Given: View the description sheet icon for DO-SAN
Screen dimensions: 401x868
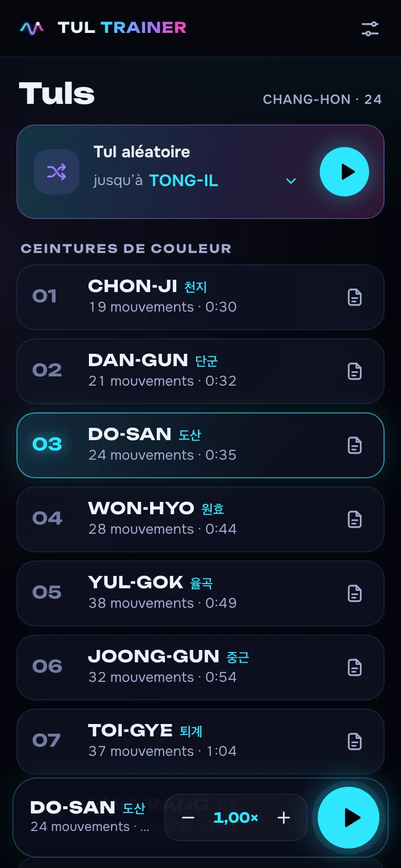Looking at the screenshot, I should pyautogui.click(x=355, y=445).
